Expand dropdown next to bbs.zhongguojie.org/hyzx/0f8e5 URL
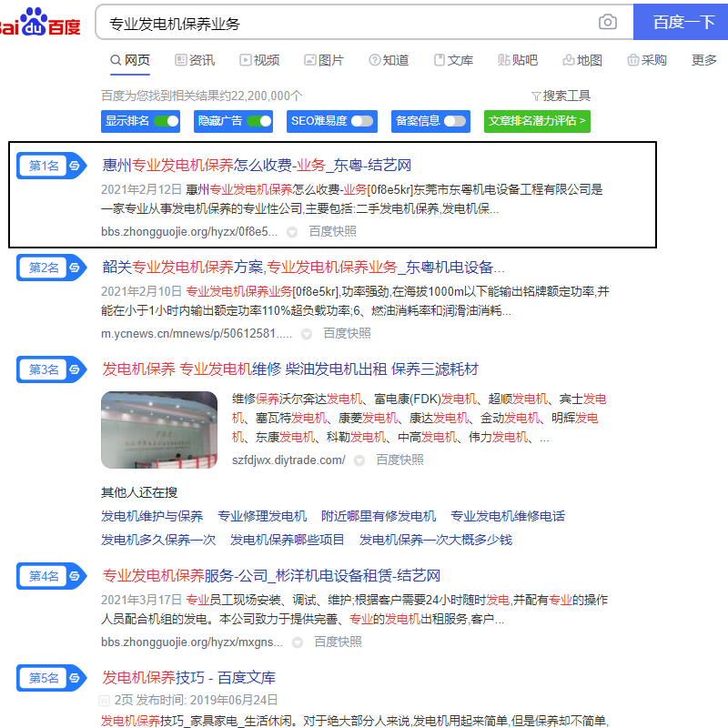Image resolution: width=728 pixels, height=728 pixels. pyautogui.click(x=292, y=232)
